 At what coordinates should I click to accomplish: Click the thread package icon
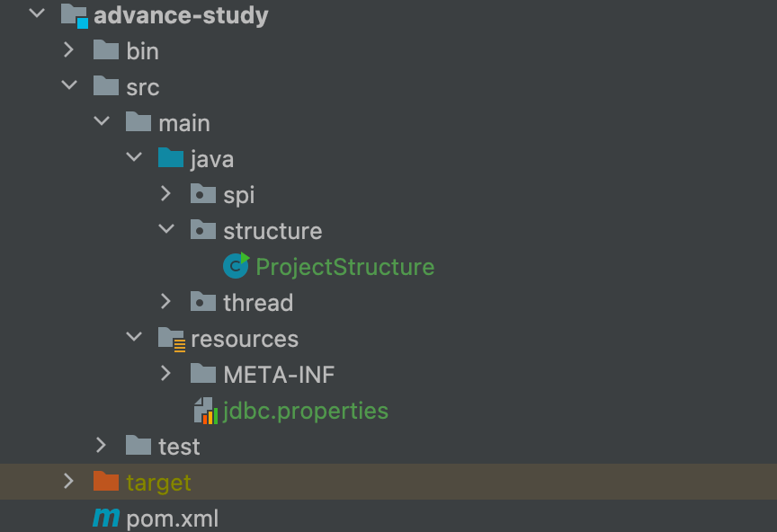tap(203, 302)
